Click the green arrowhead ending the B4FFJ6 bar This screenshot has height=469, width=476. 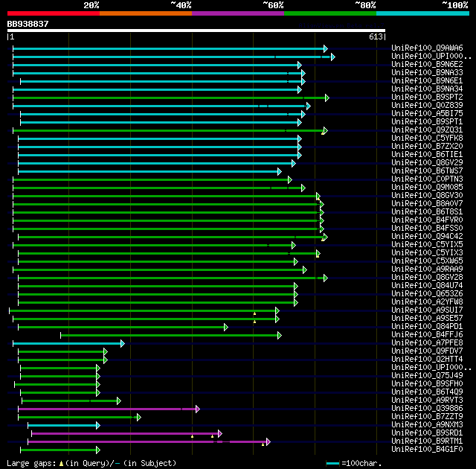pyautogui.click(x=280, y=335)
